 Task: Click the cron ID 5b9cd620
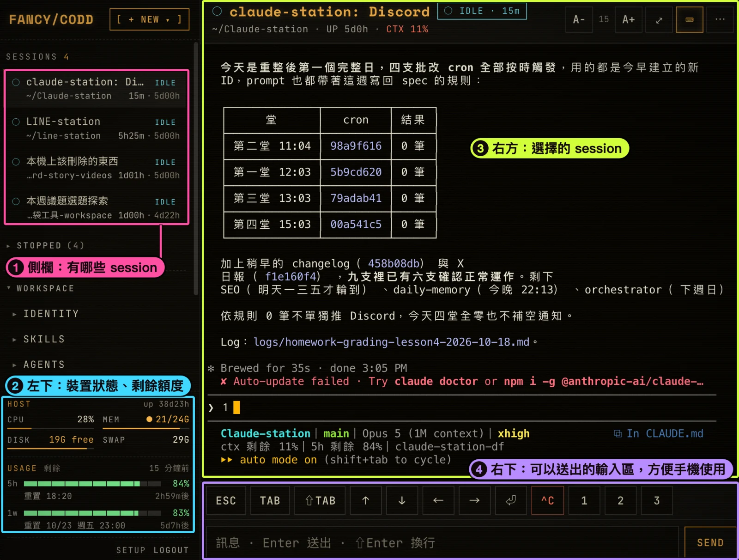click(x=356, y=172)
